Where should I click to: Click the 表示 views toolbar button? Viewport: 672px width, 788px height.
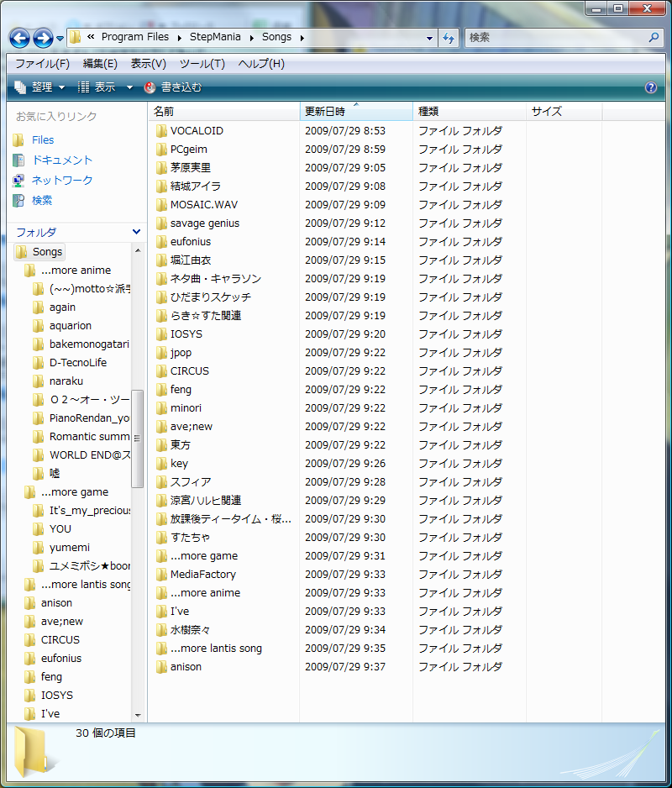pyautogui.click(x=97, y=87)
